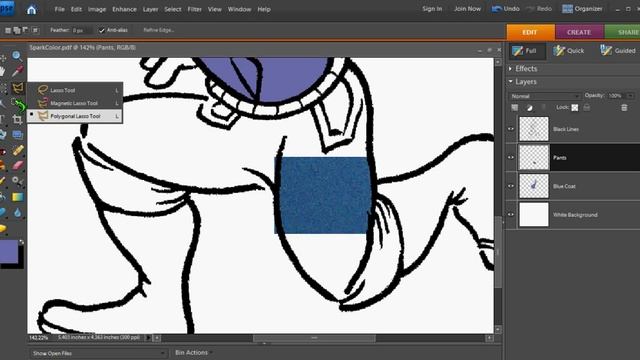Toggle the Anti-alias checkbox

coord(102,30)
